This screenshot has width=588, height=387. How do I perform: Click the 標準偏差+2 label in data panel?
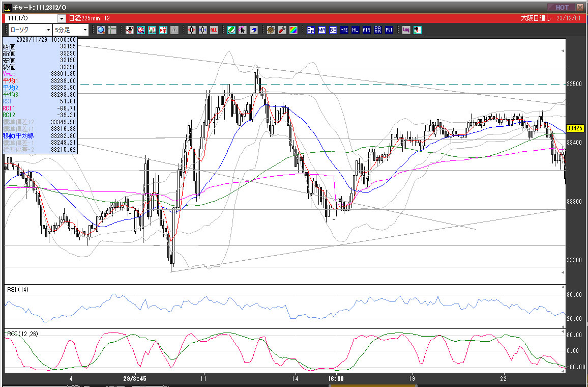(x=18, y=122)
